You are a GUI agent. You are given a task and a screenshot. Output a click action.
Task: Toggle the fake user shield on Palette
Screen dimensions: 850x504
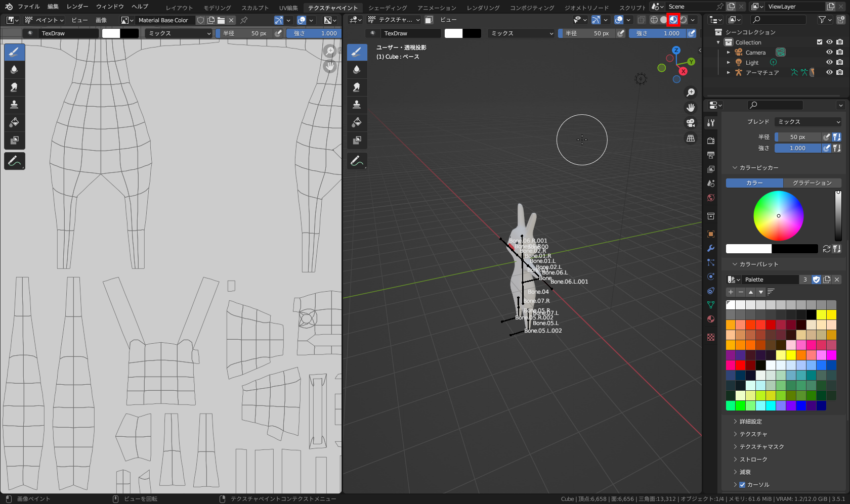[816, 279]
